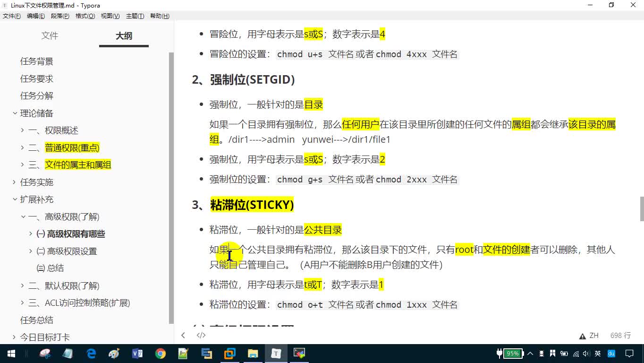This screenshot has height=363, width=644.
Task: Open Baidu input method tray icon
Action: click(611, 353)
